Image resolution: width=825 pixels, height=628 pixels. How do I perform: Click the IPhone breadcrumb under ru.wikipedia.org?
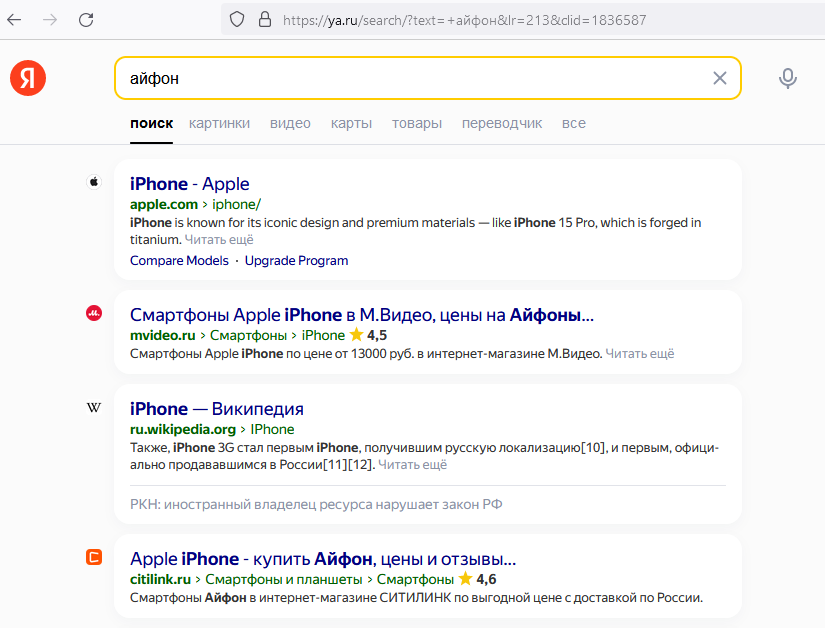pos(272,429)
